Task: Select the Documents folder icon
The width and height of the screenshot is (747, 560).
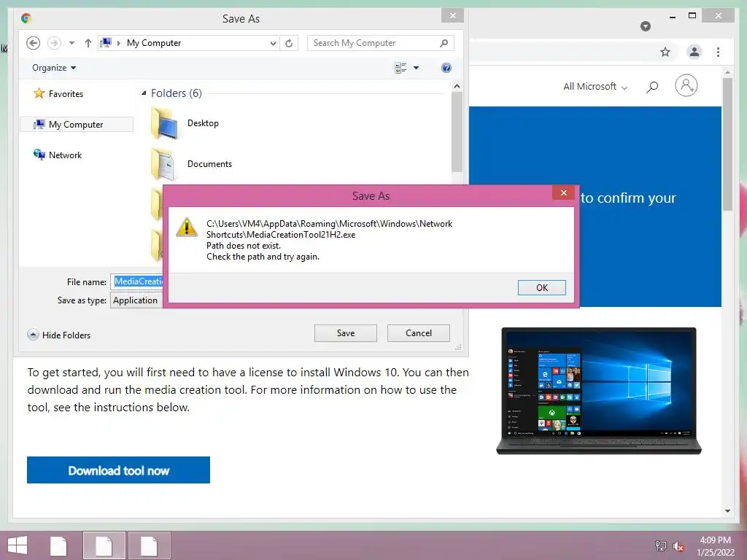Action: [163, 164]
